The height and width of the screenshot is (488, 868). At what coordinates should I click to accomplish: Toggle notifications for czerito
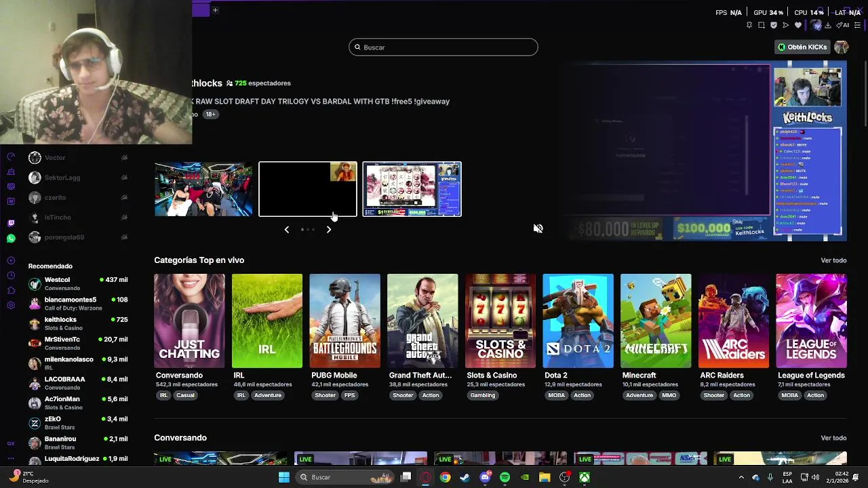pyautogui.click(x=124, y=197)
